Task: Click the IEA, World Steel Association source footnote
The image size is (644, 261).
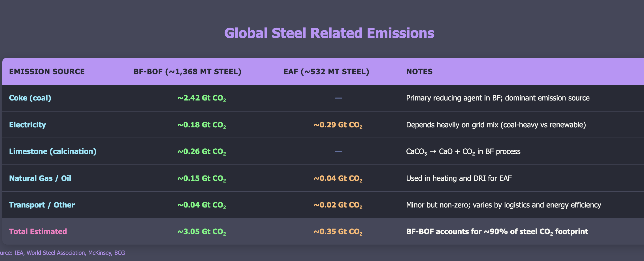Action: coord(62,253)
